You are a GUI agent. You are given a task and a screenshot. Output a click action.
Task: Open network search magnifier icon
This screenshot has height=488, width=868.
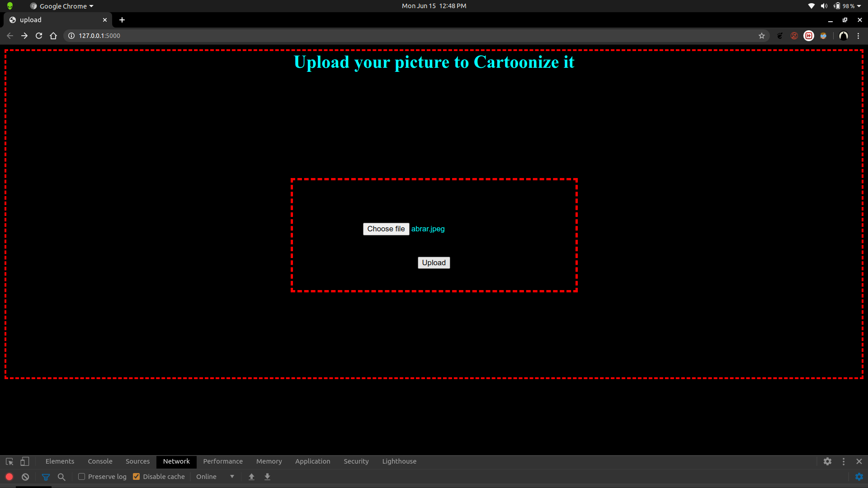61,477
